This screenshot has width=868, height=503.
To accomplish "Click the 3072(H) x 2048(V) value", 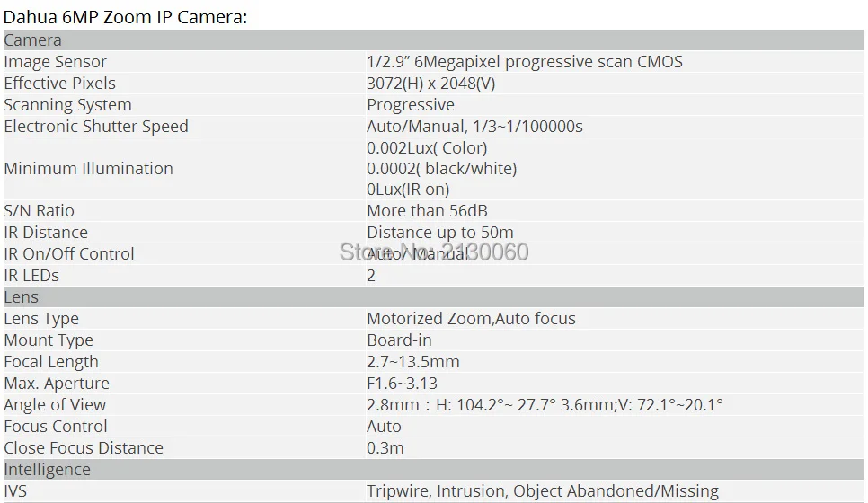I will tap(430, 83).
